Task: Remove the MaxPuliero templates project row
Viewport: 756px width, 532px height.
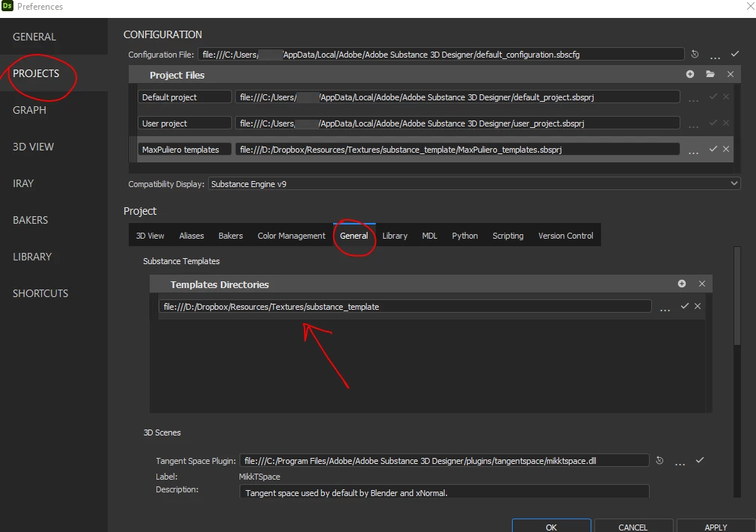Action: (x=725, y=149)
